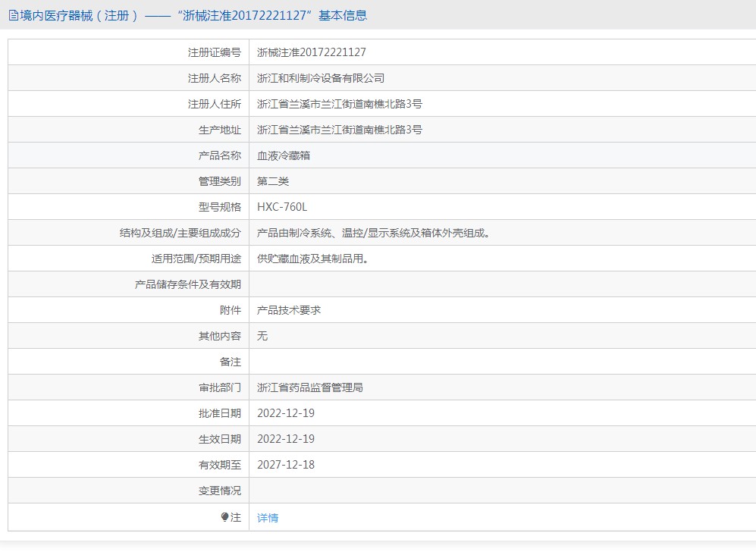The height and width of the screenshot is (552, 756).
Task: Click attachment value 产品技术要求
Action: [289, 310]
